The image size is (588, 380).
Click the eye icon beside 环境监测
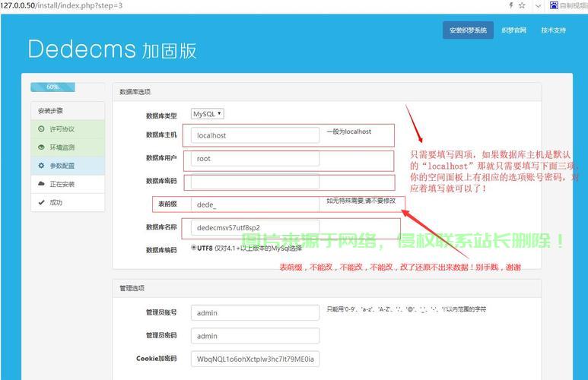click(41, 147)
